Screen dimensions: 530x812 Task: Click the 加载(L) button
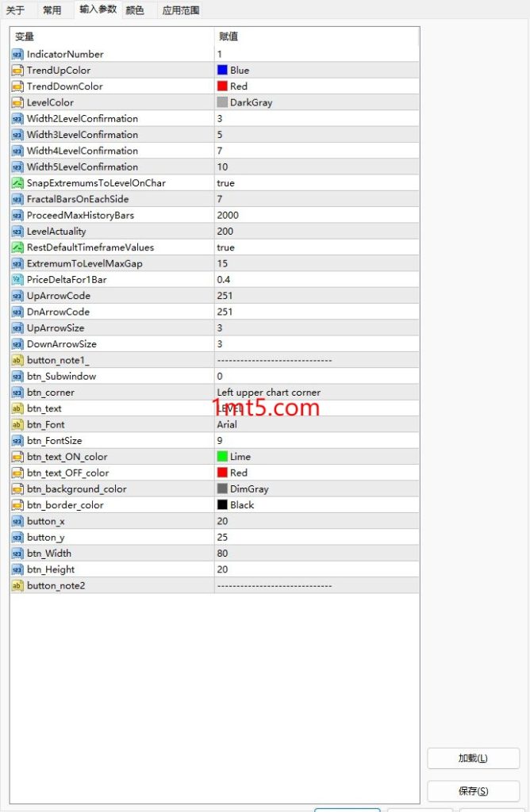click(x=473, y=758)
